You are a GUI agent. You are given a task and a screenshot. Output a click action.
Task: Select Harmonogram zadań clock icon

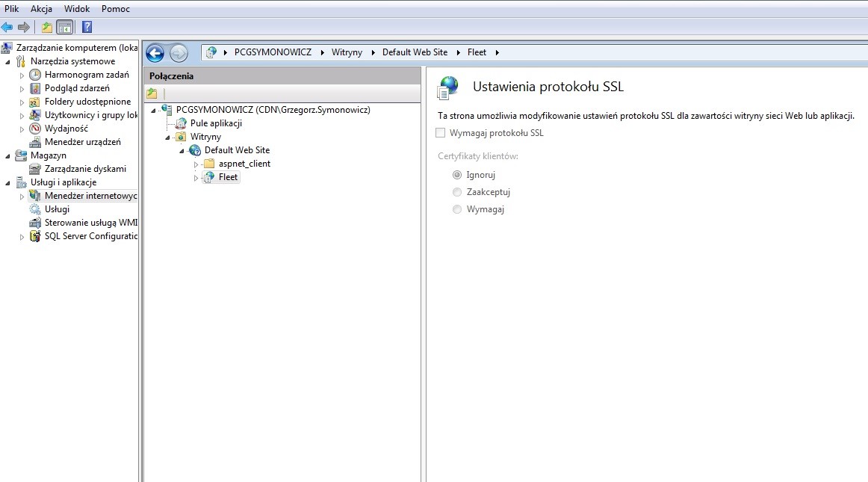tap(35, 75)
